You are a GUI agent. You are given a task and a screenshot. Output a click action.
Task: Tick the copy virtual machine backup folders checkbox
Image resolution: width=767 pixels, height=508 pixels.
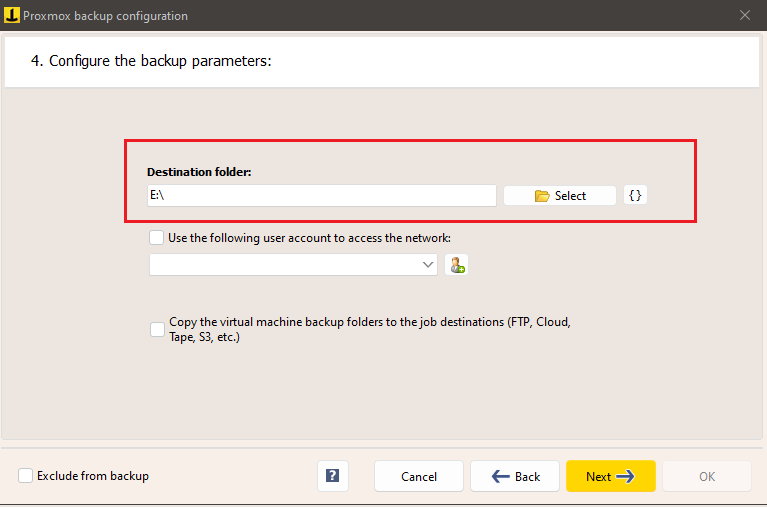click(x=157, y=329)
